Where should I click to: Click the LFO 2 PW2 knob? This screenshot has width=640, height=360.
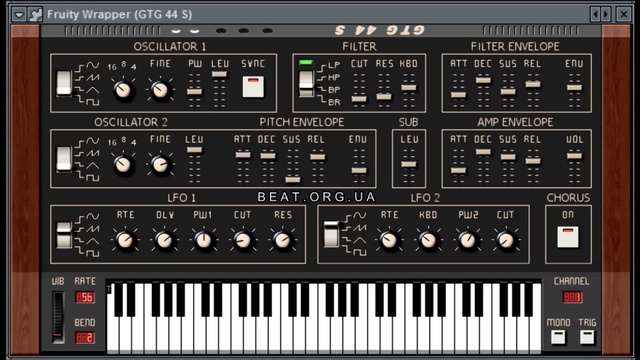click(467, 240)
